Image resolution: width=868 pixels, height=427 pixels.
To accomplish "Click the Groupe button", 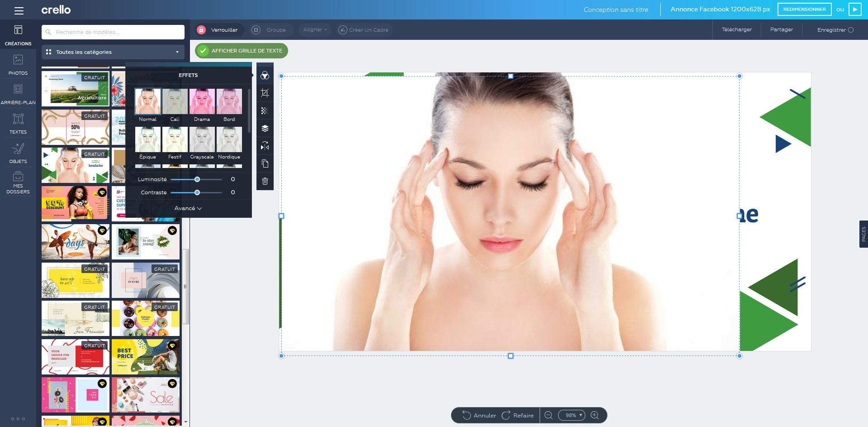I will (270, 30).
